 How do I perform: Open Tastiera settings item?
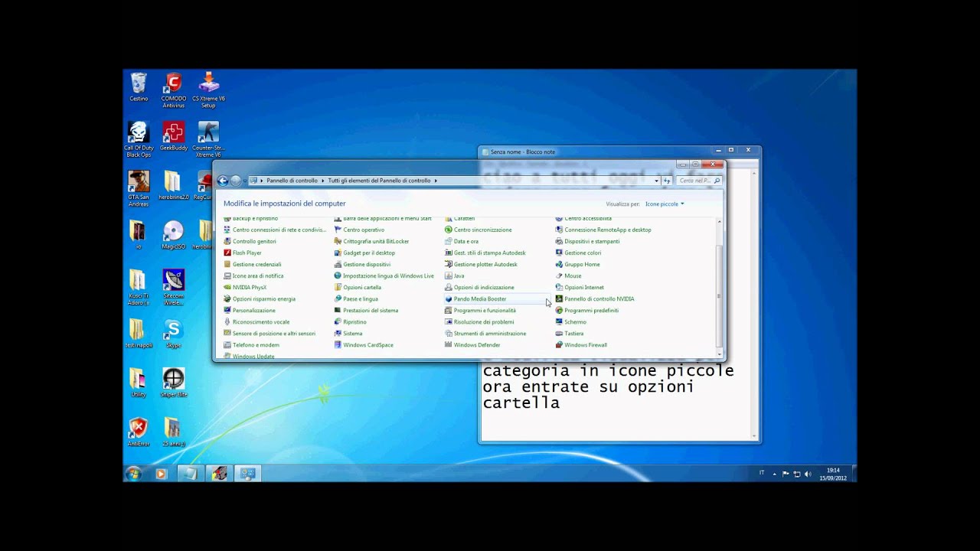[x=569, y=333]
